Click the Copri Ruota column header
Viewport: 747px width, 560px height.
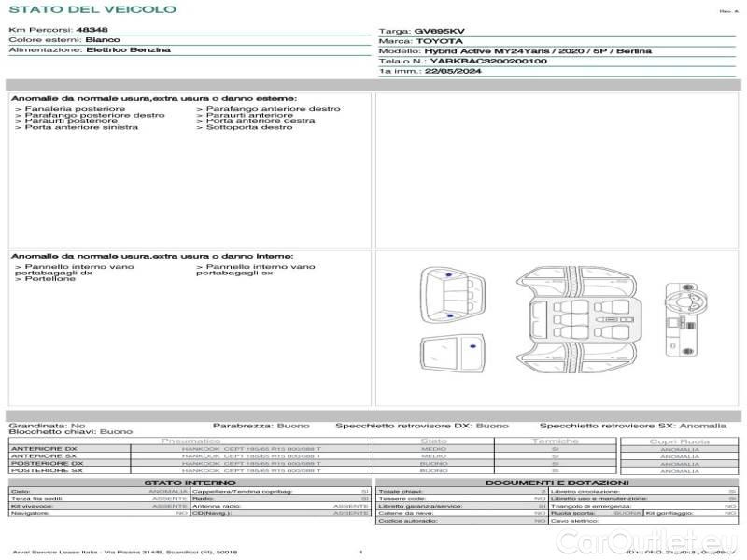click(679, 441)
